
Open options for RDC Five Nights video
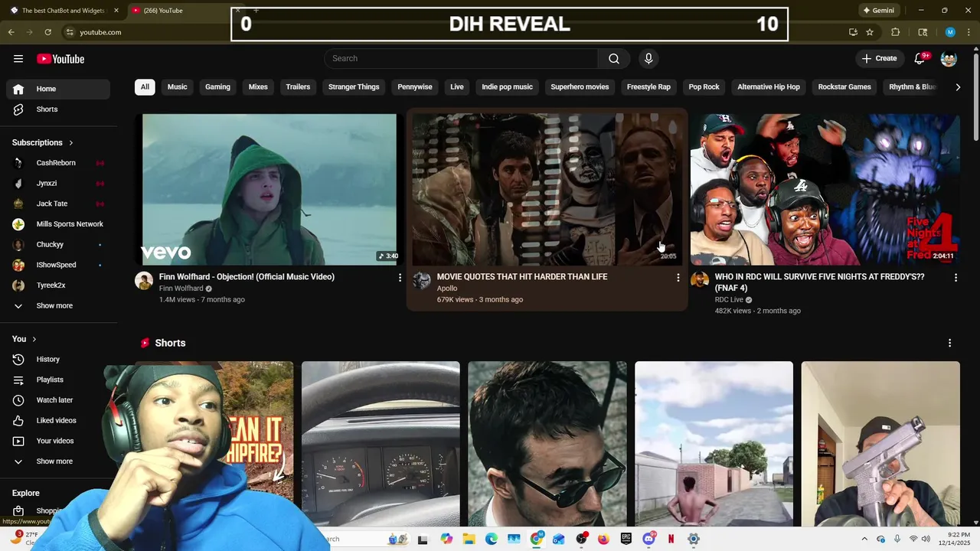tap(955, 278)
